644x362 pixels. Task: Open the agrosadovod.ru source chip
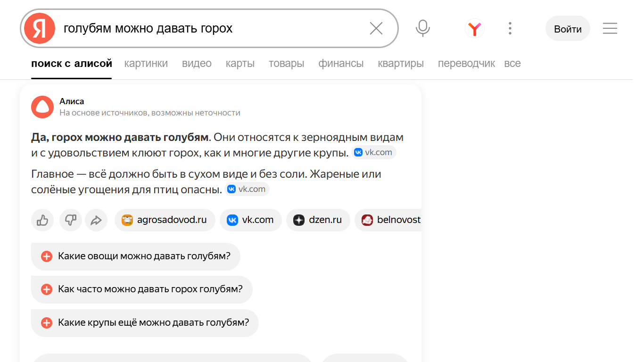[165, 220]
